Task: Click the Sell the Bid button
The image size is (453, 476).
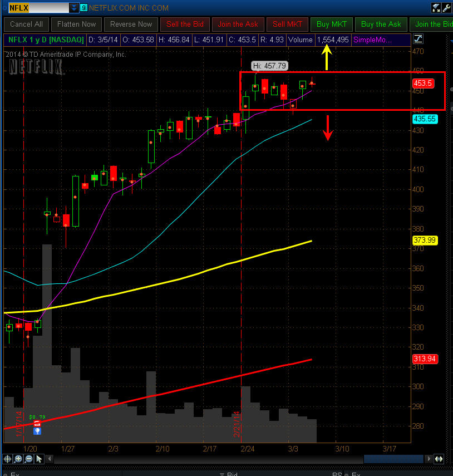Action: pyautogui.click(x=185, y=24)
